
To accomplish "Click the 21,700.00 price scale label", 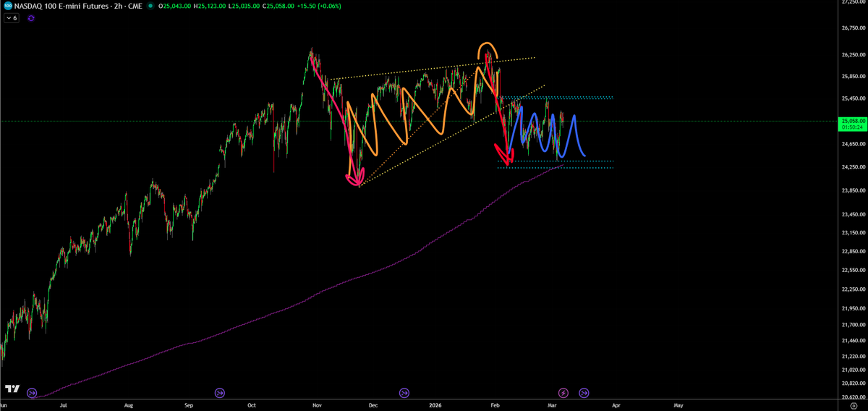I will (854, 324).
